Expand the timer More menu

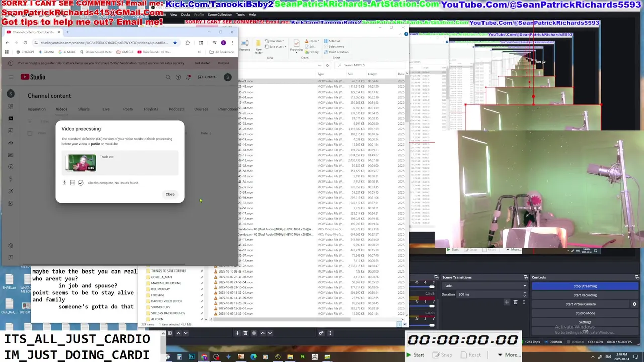tap(509, 355)
